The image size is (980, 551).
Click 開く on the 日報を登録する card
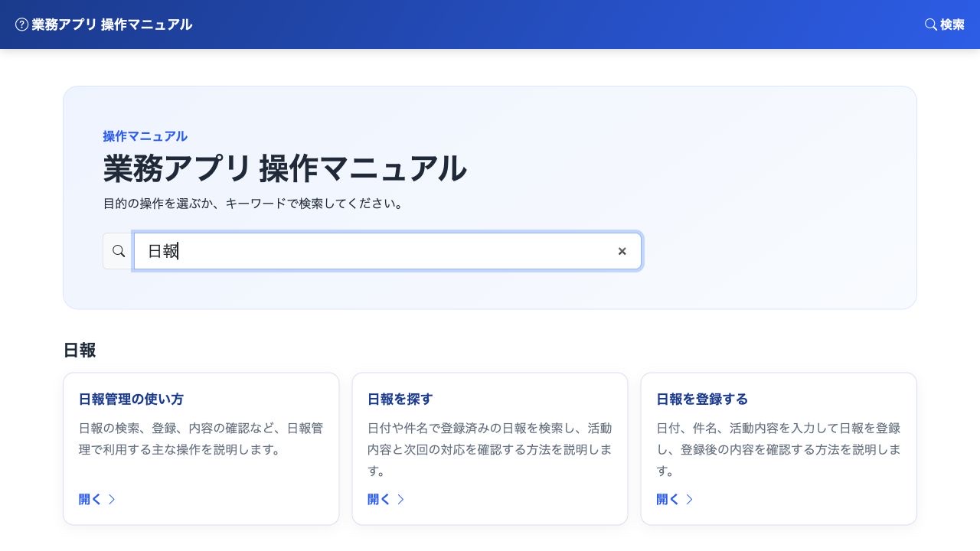(668, 500)
